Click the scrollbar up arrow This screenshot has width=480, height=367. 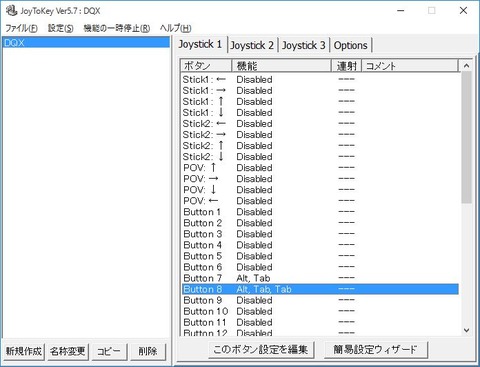[x=466, y=66]
